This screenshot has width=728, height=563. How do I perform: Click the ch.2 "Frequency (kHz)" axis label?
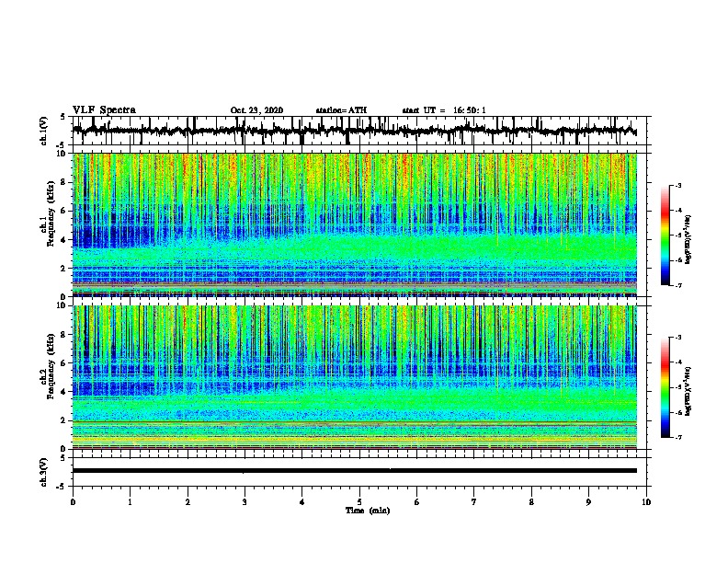tap(51, 366)
